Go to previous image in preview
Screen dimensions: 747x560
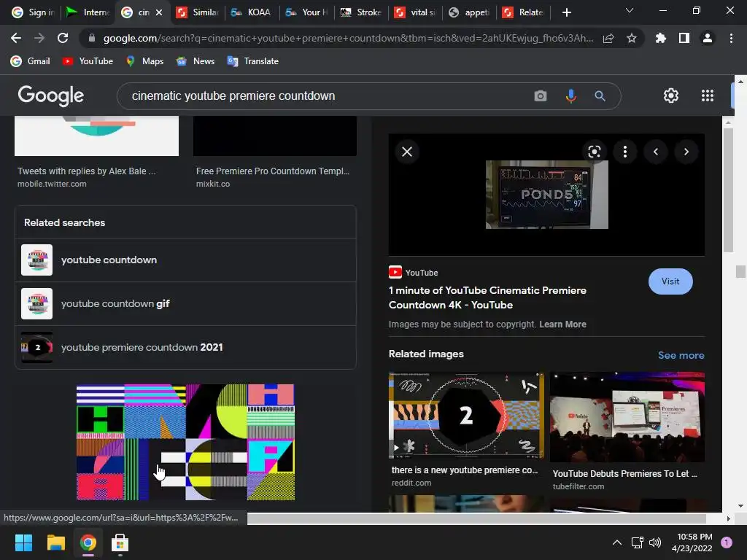tap(656, 152)
